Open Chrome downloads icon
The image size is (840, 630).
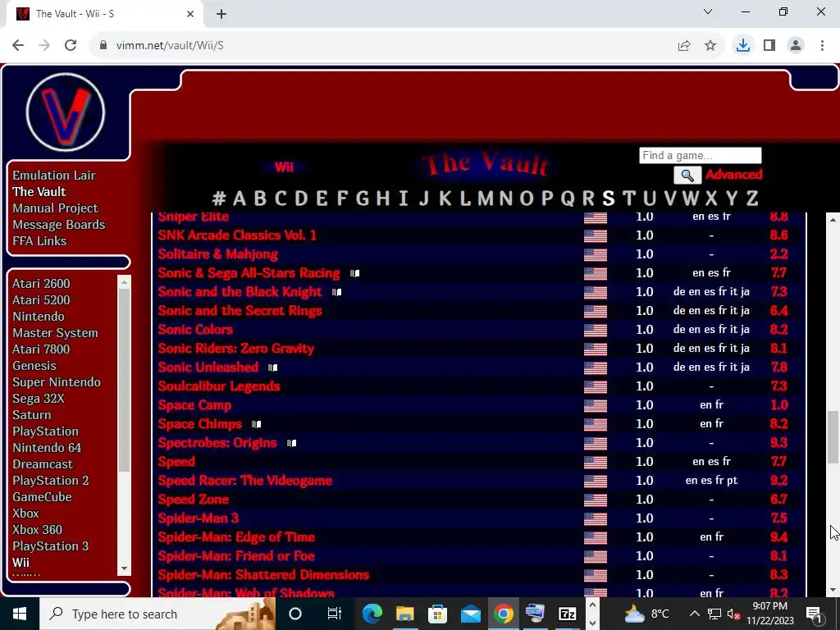click(742, 46)
